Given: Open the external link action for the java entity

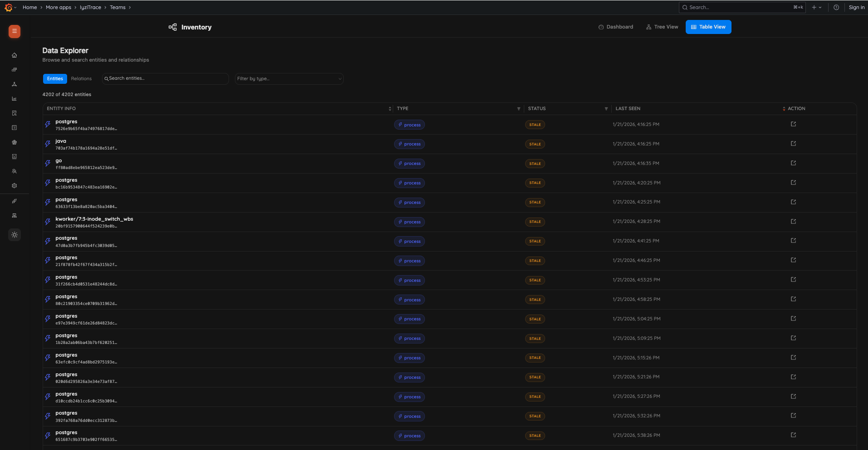Looking at the screenshot, I should click(793, 143).
